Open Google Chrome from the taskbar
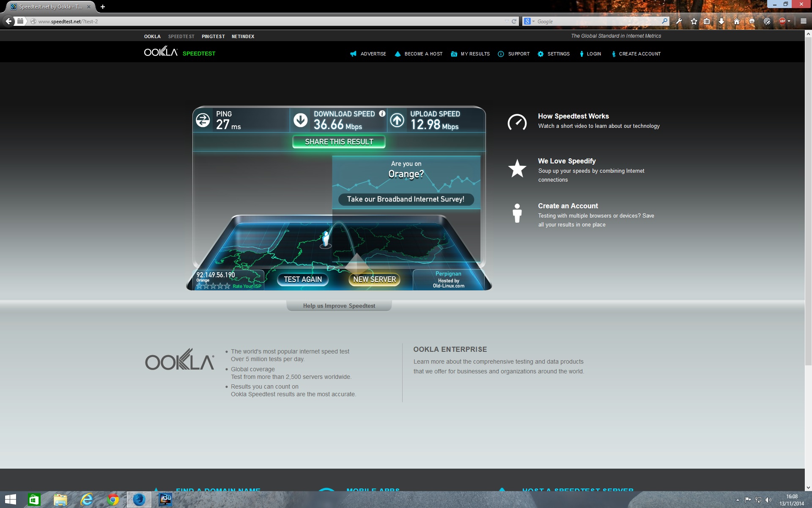Viewport: 812px width, 508px height. pos(112,500)
